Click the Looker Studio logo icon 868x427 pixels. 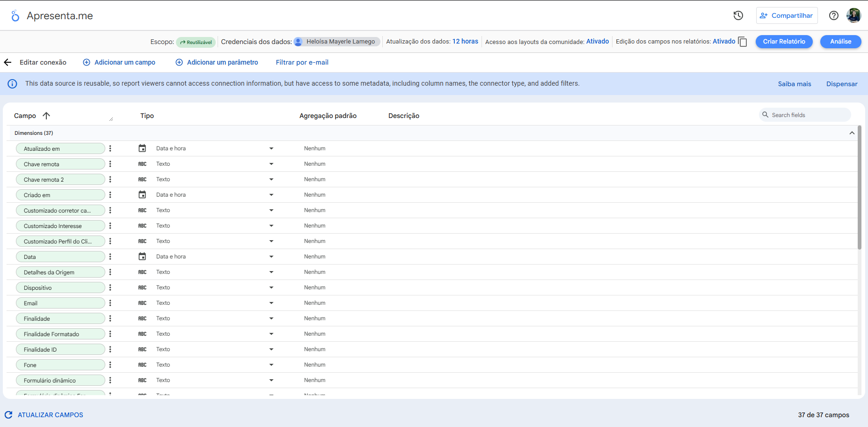pos(15,16)
